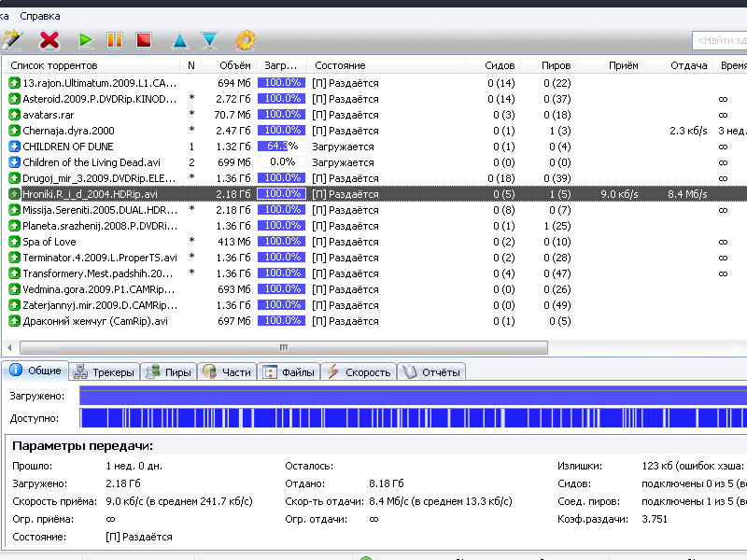Screen dimensions: 747x560
Task: Click the status icon of Spa of Love torrent
Action: (x=14, y=242)
